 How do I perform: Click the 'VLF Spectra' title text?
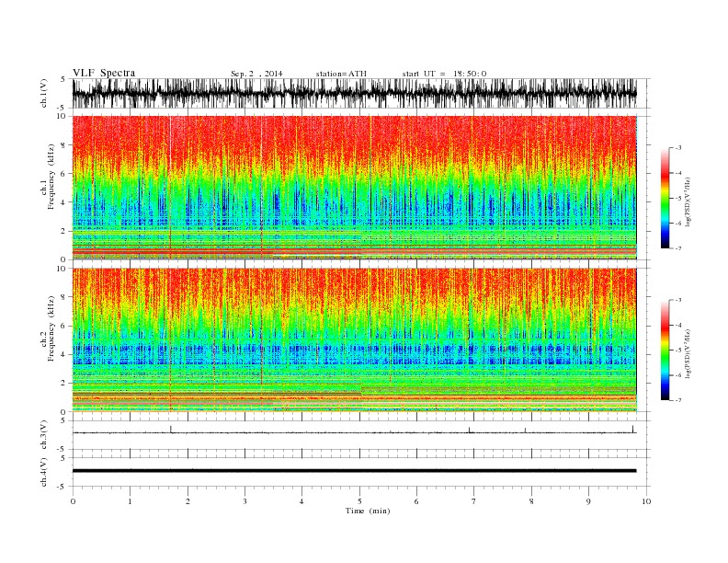[x=104, y=73]
